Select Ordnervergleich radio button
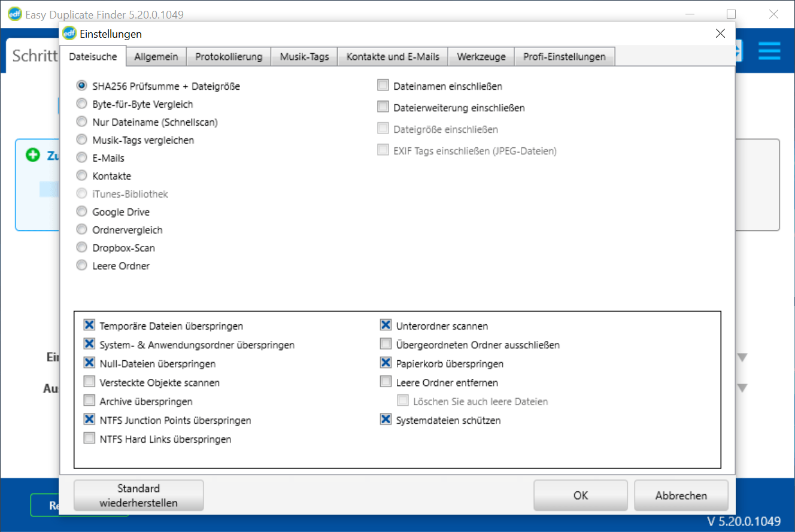The width and height of the screenshot is (795, 532). [82, 230]
